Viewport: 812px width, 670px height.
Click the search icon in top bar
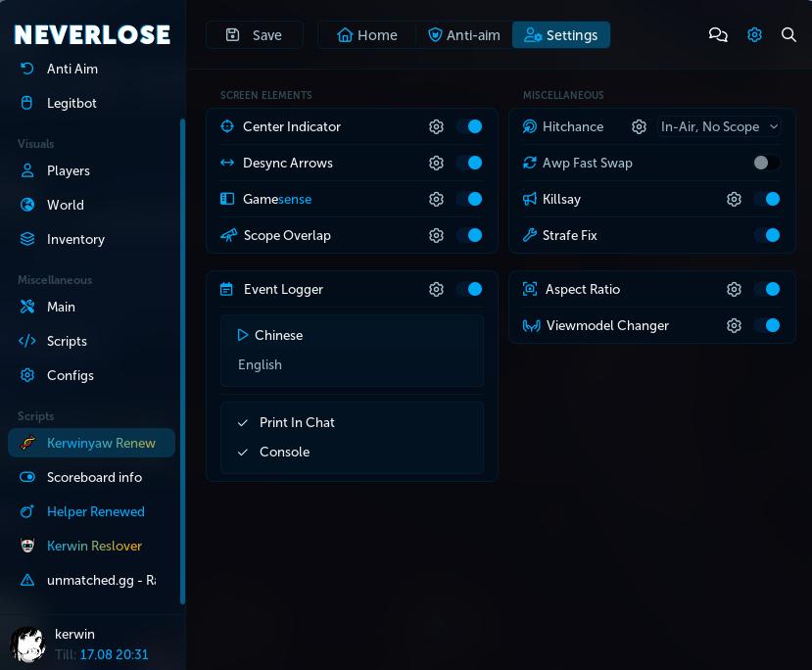coord(788,34)
